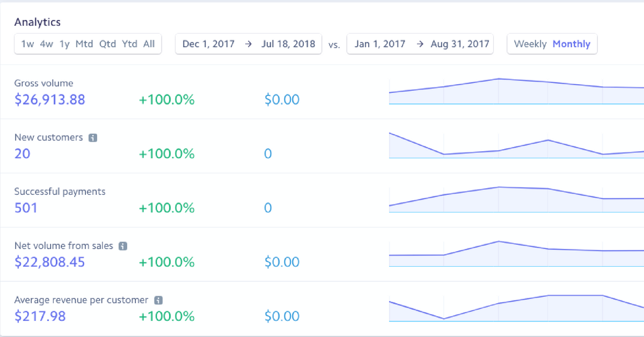Viewport: 644px width, 337px height.
Task: Keep Monthly view selected
Action: [x=572, y=44]
